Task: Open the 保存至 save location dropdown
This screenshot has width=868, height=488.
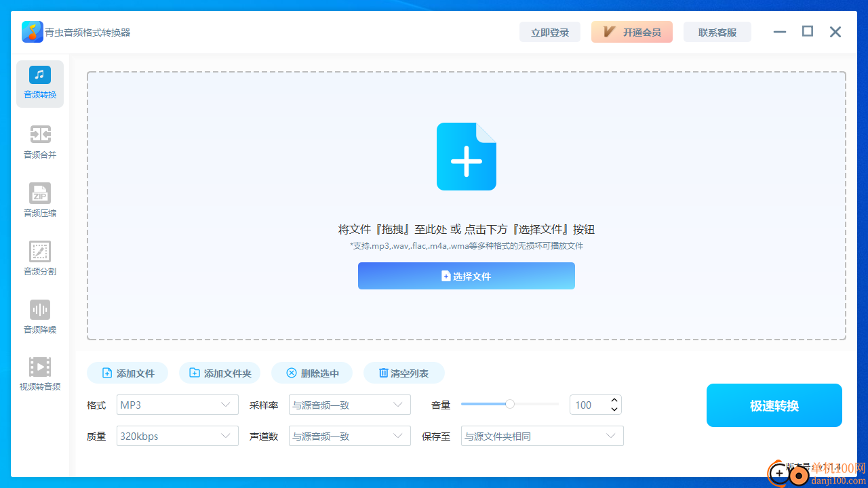Action: tap(542, 436)
